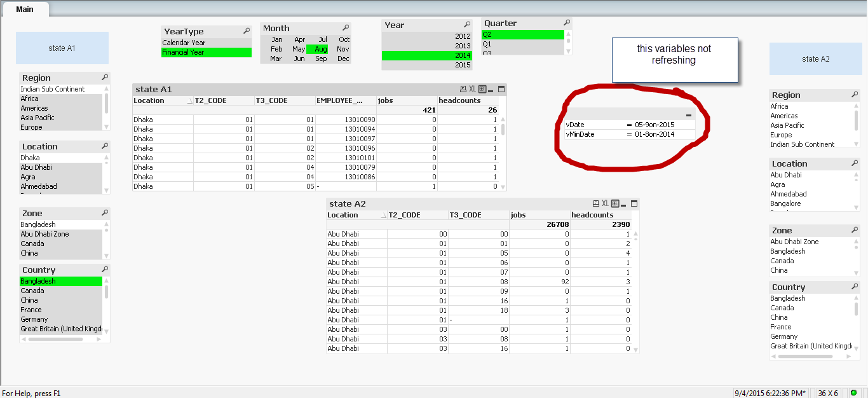Click employee cell 13010090

[346, 120]
